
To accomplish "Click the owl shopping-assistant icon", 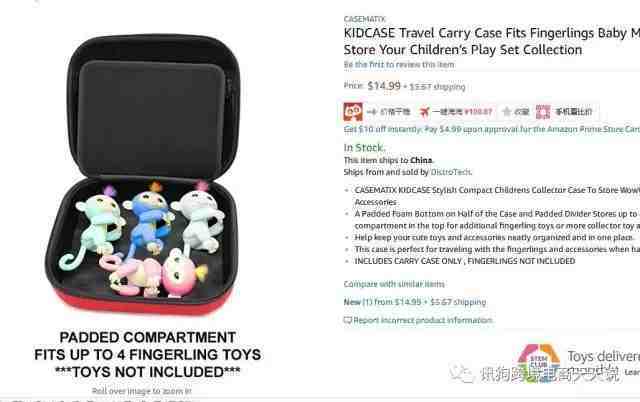I will [353, 111].
